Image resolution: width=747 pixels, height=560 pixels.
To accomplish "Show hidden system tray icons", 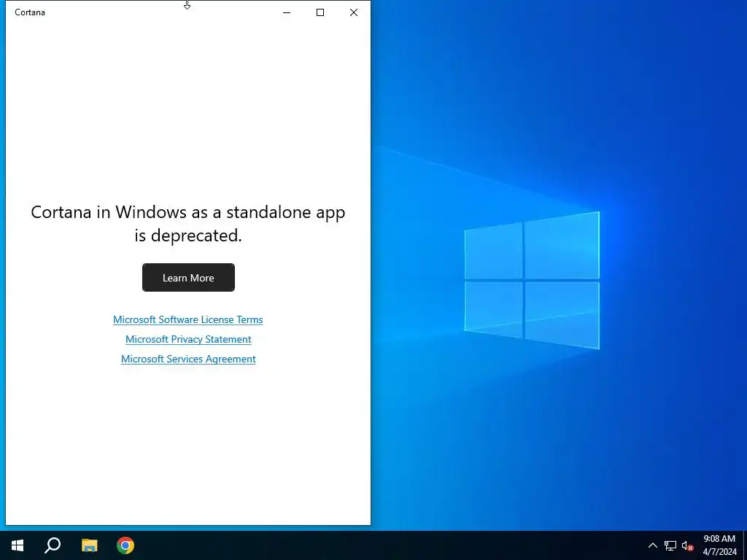I will [653, 545].
